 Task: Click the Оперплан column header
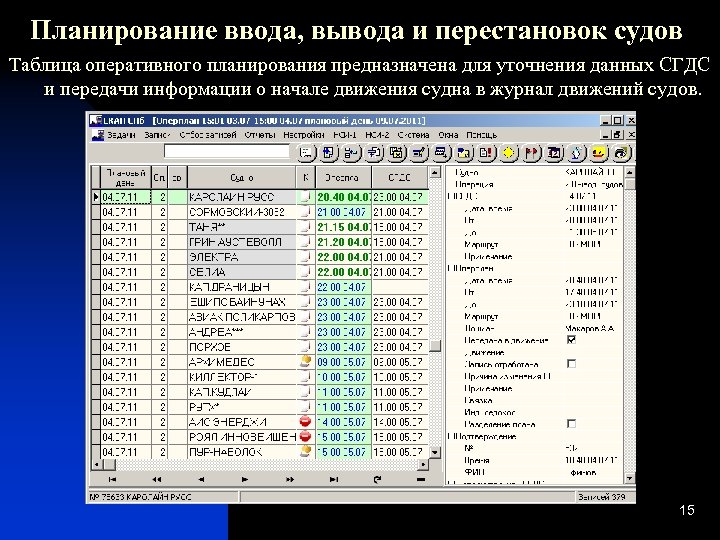click(x=343, y=178)
